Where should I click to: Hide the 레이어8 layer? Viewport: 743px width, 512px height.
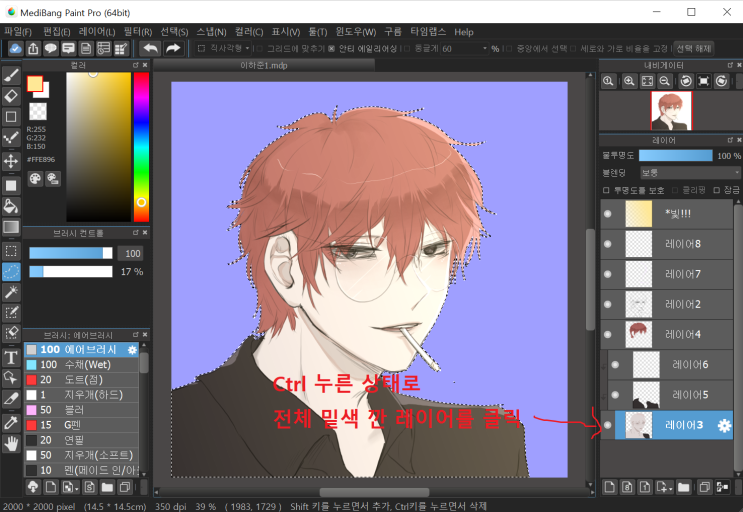pos(607,244)
